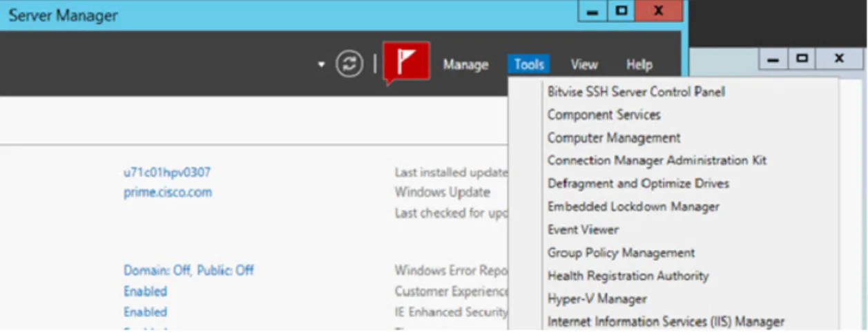
Task: Open the Tools menu
Action: tap(529, 65)
